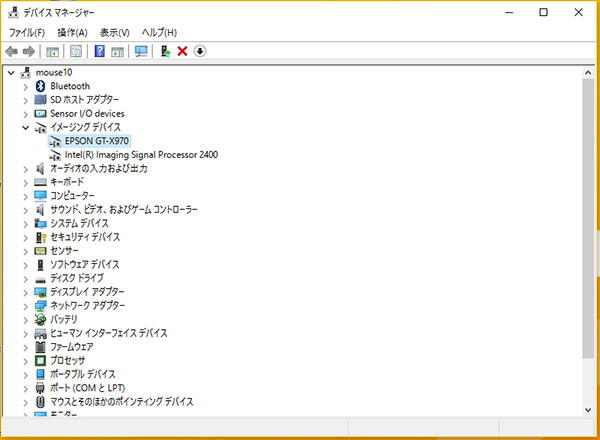Select サウンド、ビデオ、およびゲーム コントローラー
Viewport: 600px width, 440px height.
coord(124,210)
